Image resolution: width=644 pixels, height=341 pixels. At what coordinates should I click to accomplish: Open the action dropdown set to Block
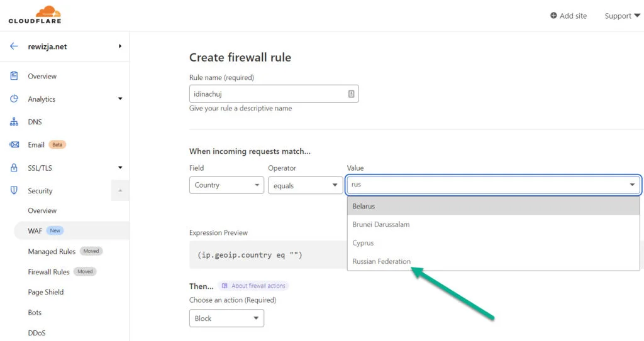click(x=226, y=318)
